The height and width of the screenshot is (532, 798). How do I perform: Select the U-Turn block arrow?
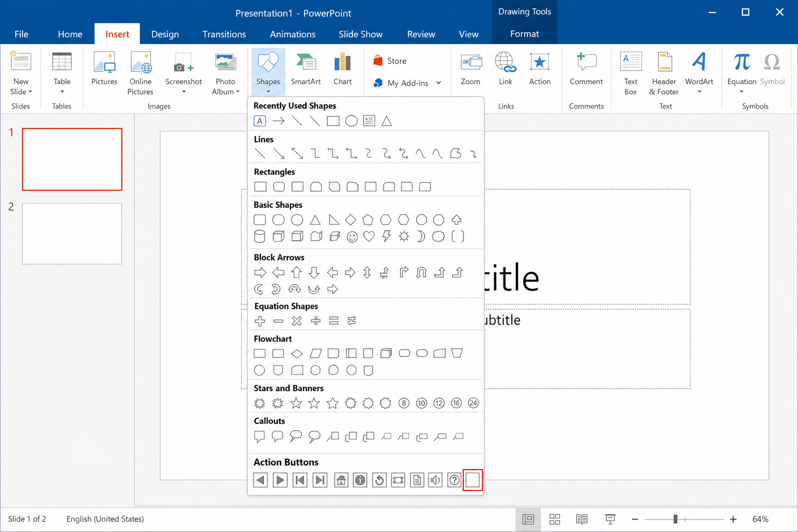[x=421, y=272]
